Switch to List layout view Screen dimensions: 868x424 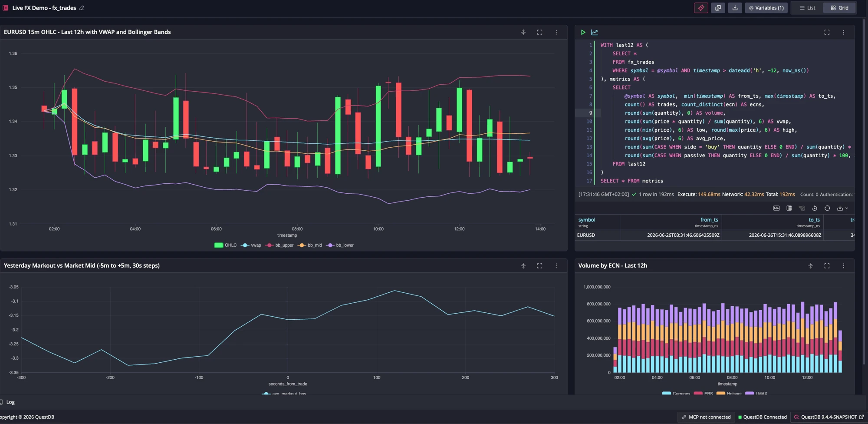coord(807,8)
